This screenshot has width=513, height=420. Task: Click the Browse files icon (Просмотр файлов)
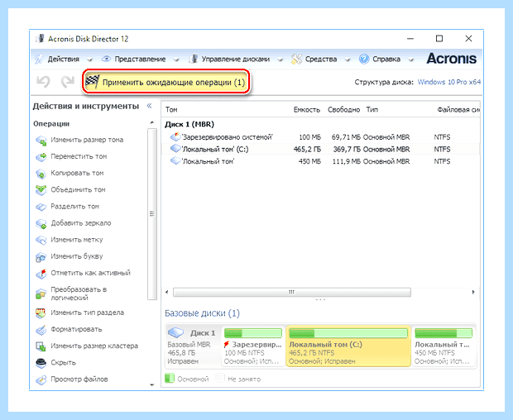point(41,379)
